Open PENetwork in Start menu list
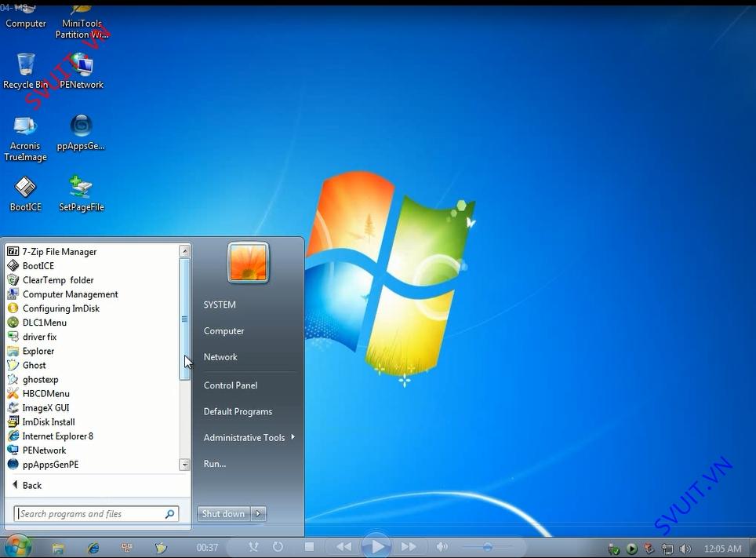Viewport: 756px width, 558px height. [37, 450]
